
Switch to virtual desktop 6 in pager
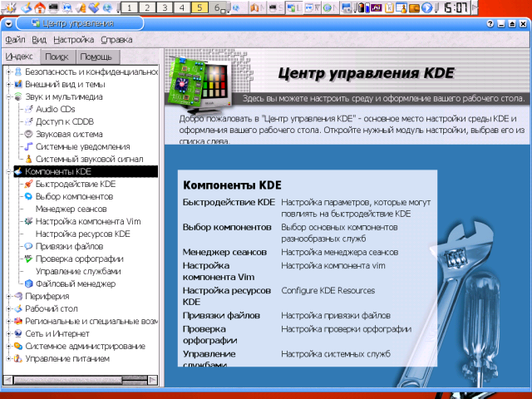[218, 7]
